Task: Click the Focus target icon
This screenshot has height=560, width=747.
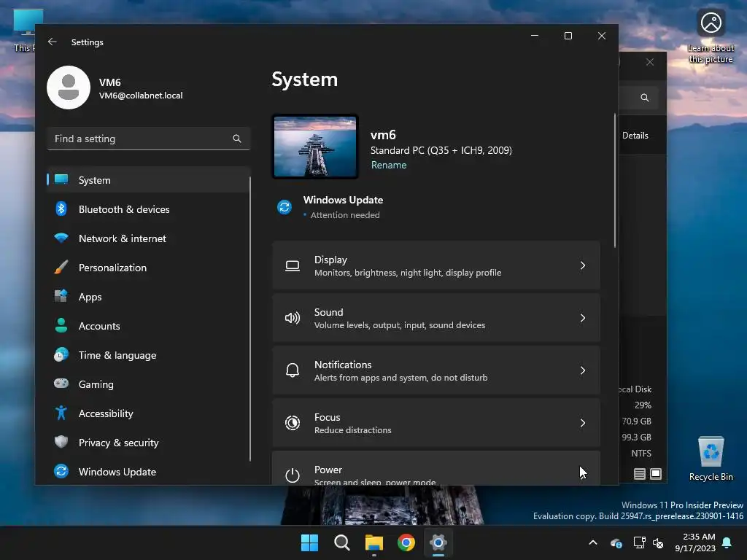Action: coord(293,422)
